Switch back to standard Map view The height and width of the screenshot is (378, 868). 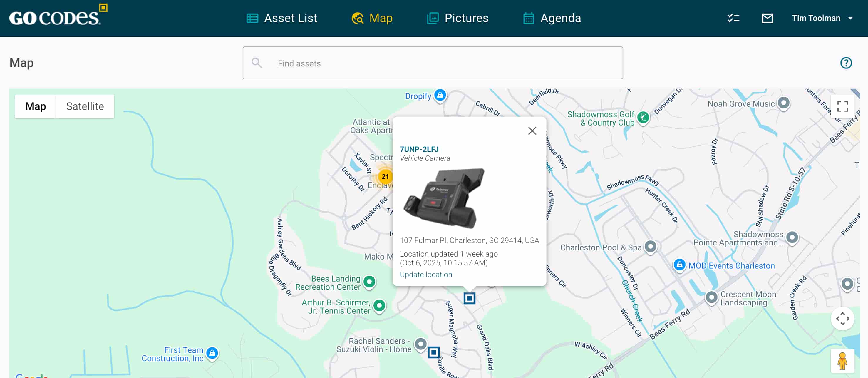pos(35,106)
